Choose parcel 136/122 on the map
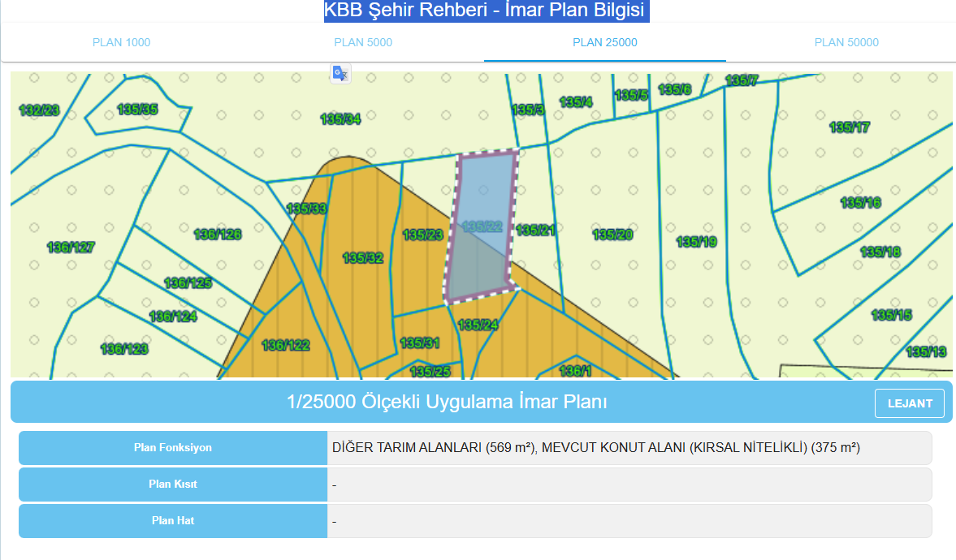Screen dimensions: 956x560 point(285,345)
